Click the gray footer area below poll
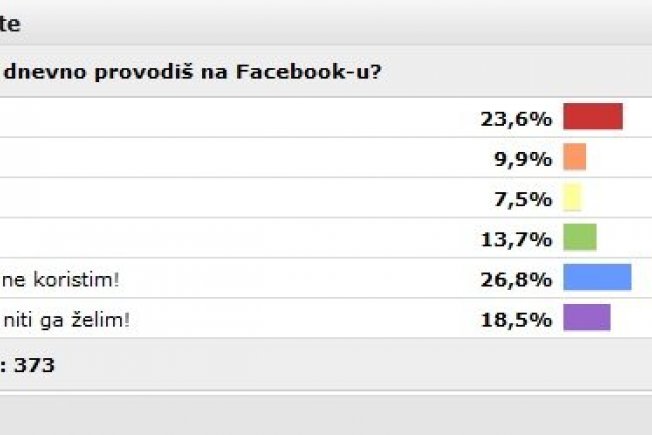Screen dimensions: 652x435 326,415
